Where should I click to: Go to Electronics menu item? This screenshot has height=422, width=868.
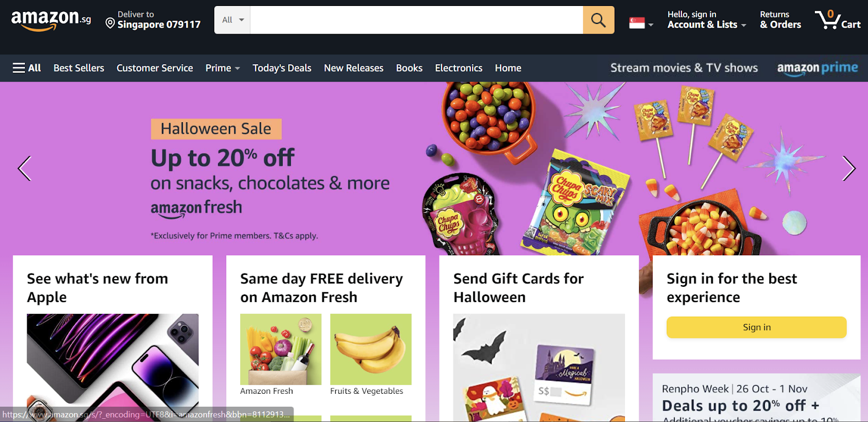pos(458,68)
